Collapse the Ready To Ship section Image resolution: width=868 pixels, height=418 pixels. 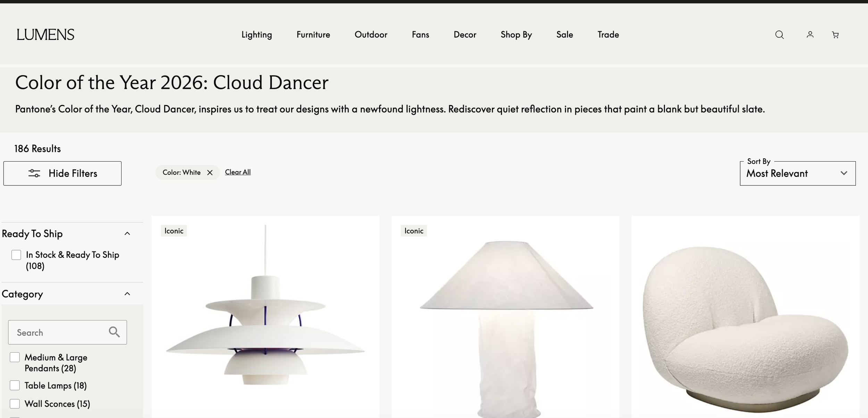tap(127, 233)
